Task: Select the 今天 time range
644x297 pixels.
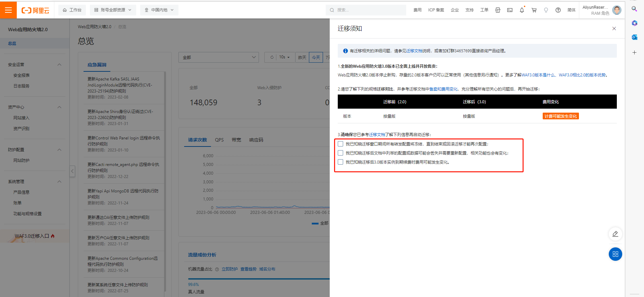Action: click(x=316, y=57)
